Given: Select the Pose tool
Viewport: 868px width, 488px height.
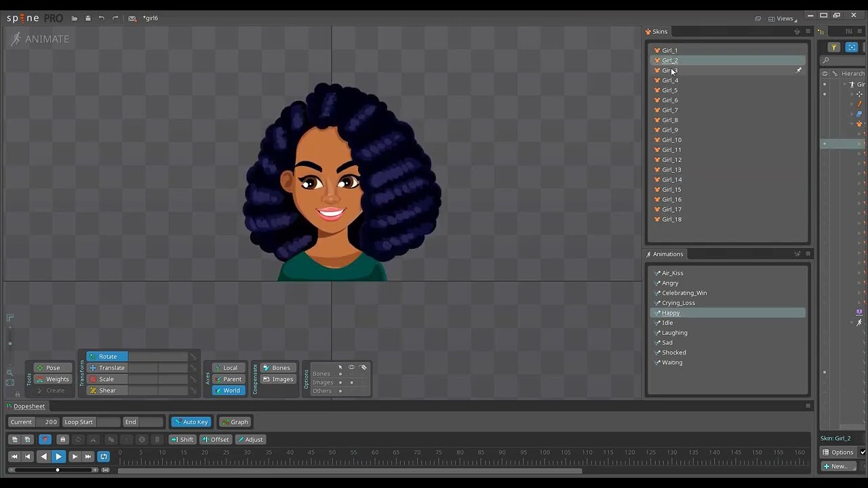Looking at the screenshot, I should [x=52, y=367].
